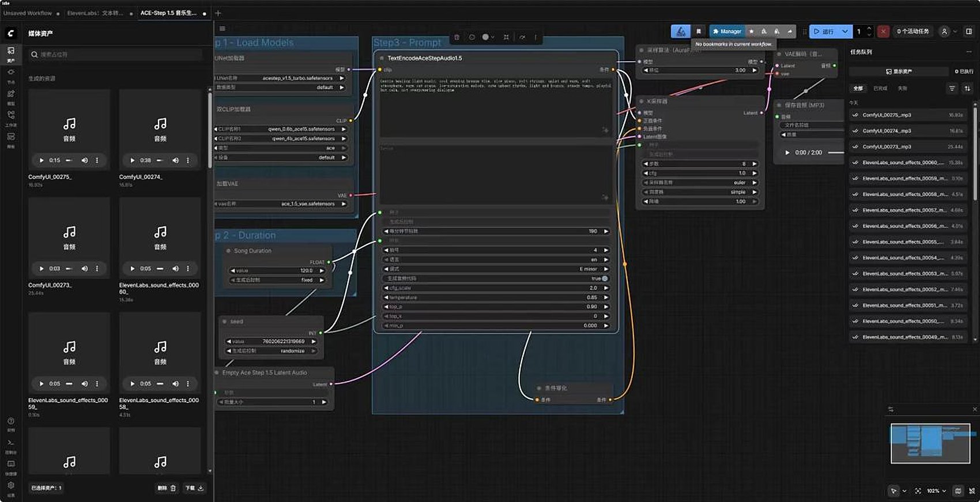
Task: Click the delete button at asset panel bottom
Action: coord(167,488)
